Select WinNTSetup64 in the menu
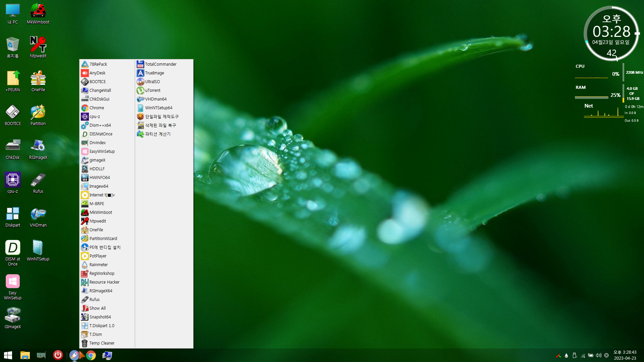Image resolution: width=644 pixels, height=362 pixels. point(164,108)
